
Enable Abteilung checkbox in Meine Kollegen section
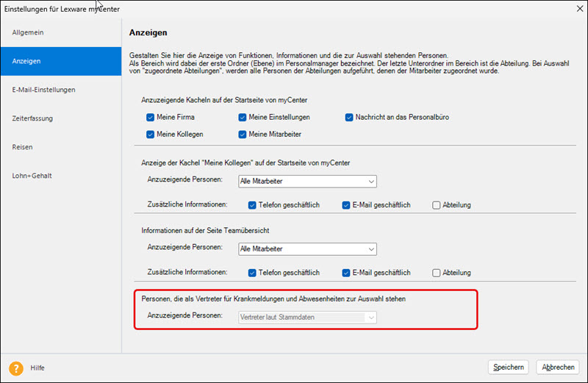click(437, 205)
